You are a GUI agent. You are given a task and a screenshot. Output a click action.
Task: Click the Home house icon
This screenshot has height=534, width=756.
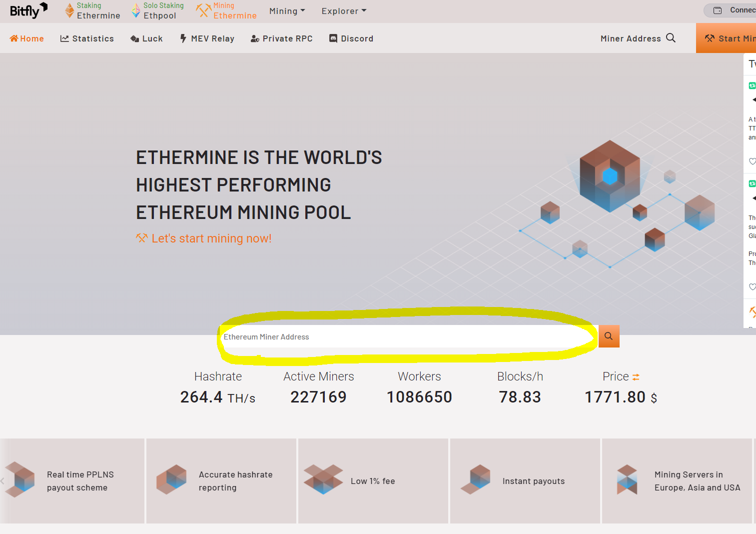click(14, 38)
